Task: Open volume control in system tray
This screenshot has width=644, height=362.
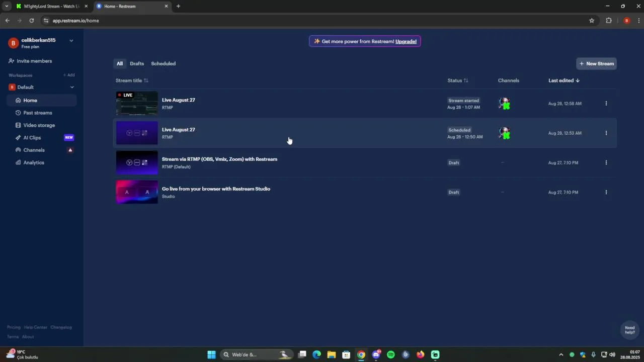Action: 612,354
